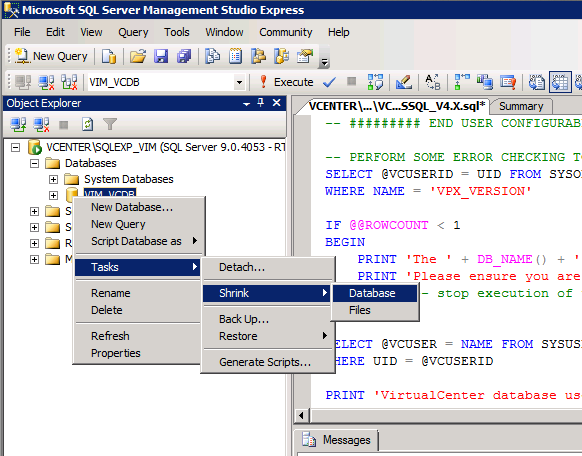Close the Object Explorer panel
The image size is (582, 456).
(277, 103)
